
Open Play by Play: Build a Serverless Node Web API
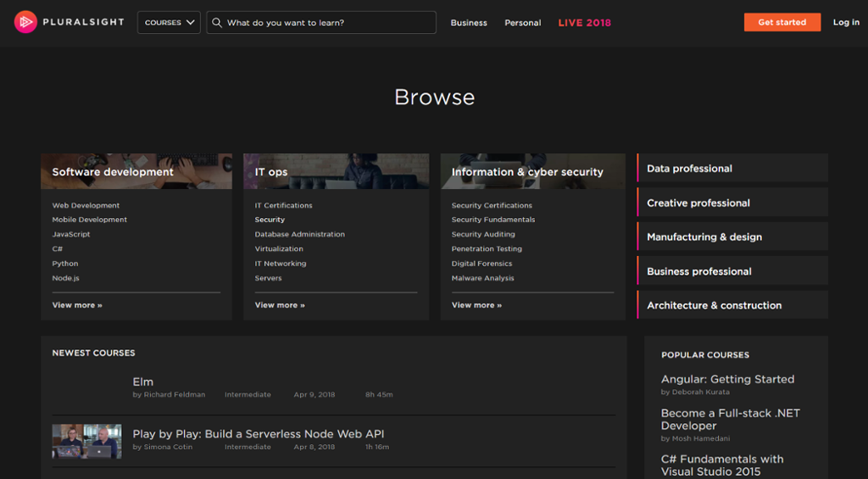pyautogui.click(x=258, y=434)
